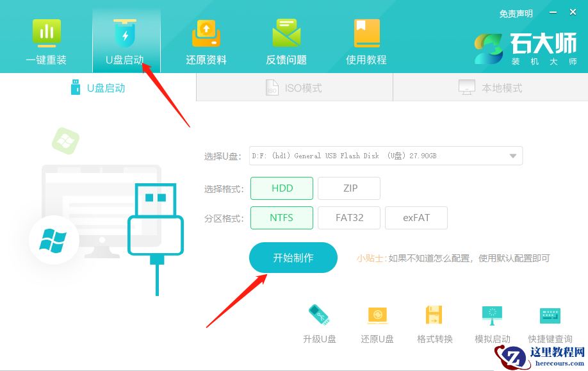Open the 模拟启动 boot simulation tool
Image resolution: width=588 pixels, height=371 pixels.
[x=492, y=320]
